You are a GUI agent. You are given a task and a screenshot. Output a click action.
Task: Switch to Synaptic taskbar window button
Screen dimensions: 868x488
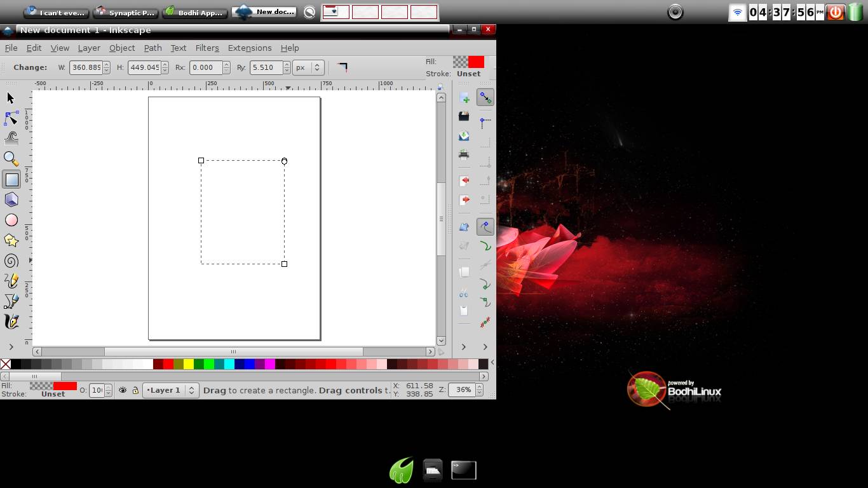[x=125, y=12]
